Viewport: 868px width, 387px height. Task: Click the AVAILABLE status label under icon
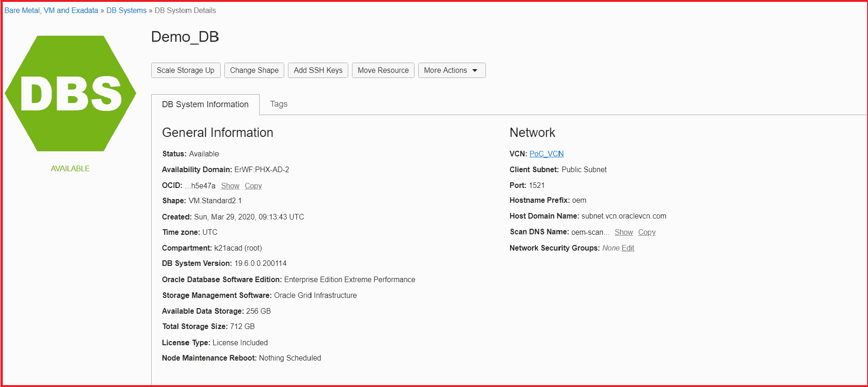[x=70, y=168]
